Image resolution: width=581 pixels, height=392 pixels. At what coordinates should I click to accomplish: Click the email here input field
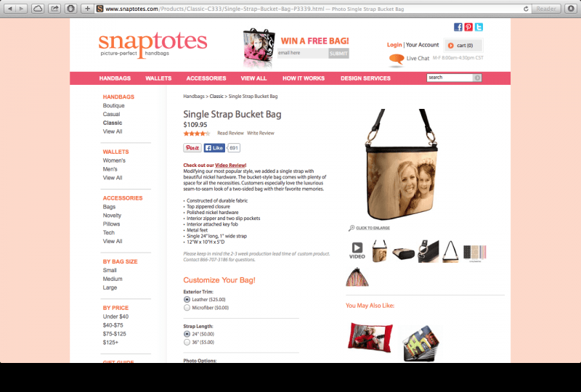click(303, 53)
